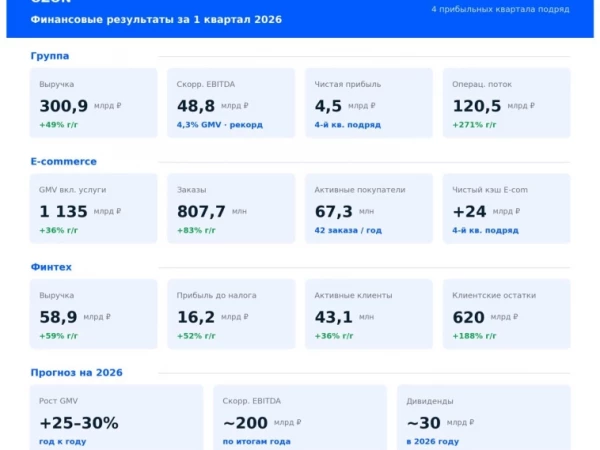Click the forecast EBITDA value ~200
600x450 pixels.
coord(245,423)
